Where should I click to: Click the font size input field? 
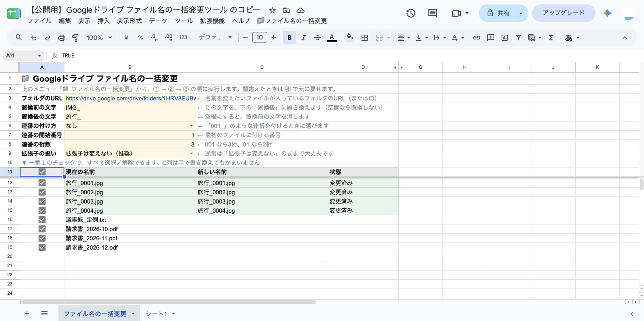(260, 38)
